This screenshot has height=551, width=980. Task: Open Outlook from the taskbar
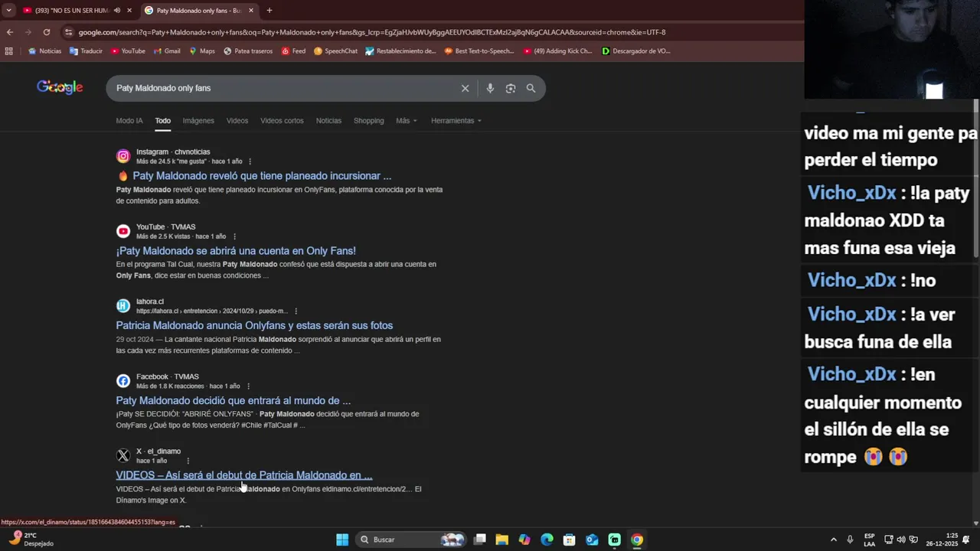tap(592, 540)
